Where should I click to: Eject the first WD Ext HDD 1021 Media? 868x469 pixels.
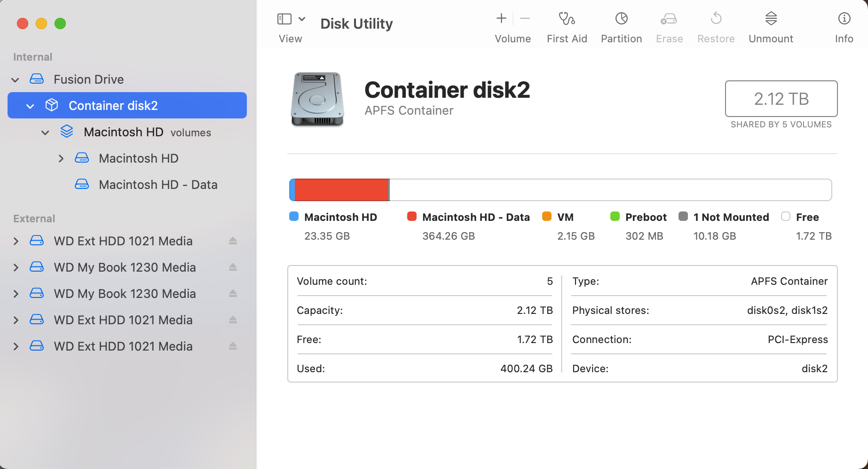233,241
